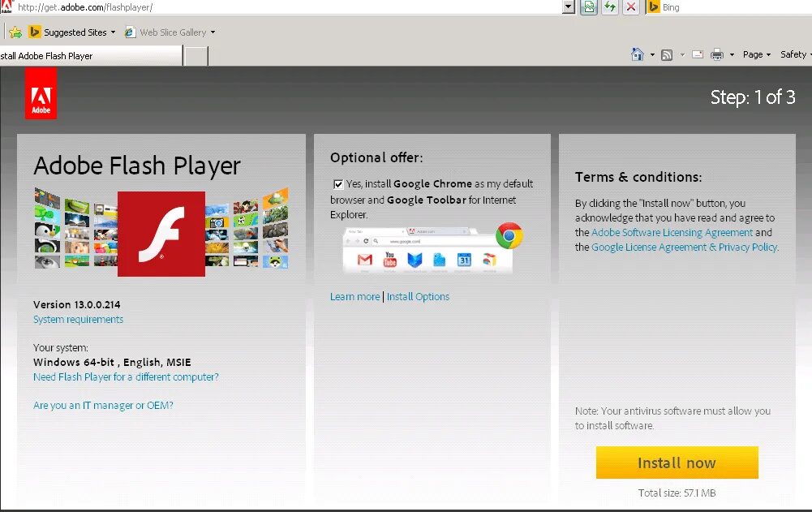Click the Chrome browser preview image
Image resolution: width=812 pixels, height=512 pixels.
click(x=428, y=250)
